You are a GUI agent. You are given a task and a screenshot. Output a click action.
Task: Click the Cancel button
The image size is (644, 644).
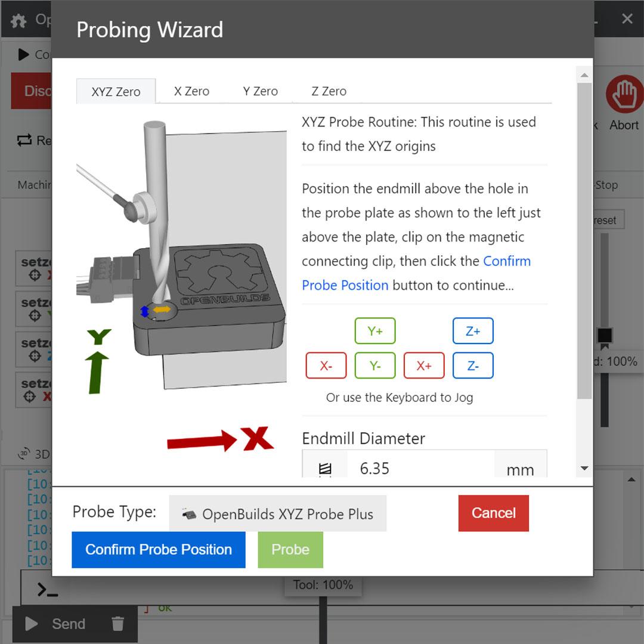pyautogui.click(x=493, y=513)
